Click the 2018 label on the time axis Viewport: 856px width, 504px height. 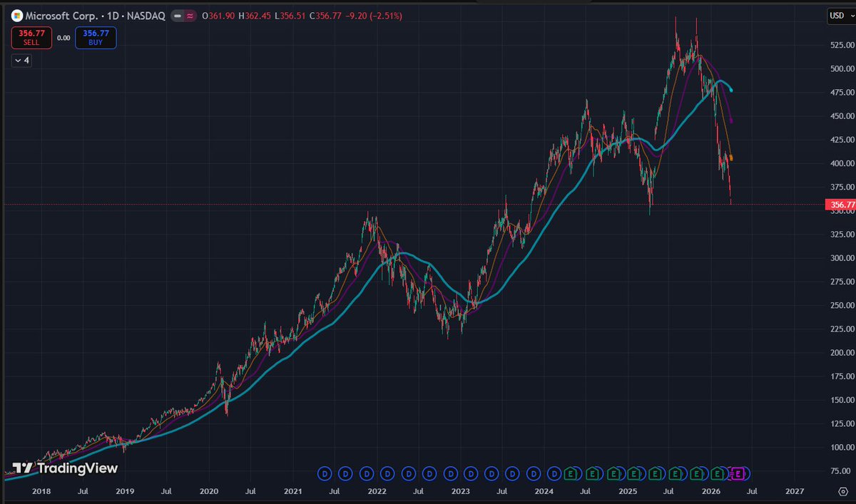pyautogui.click(x=41, y=492)
